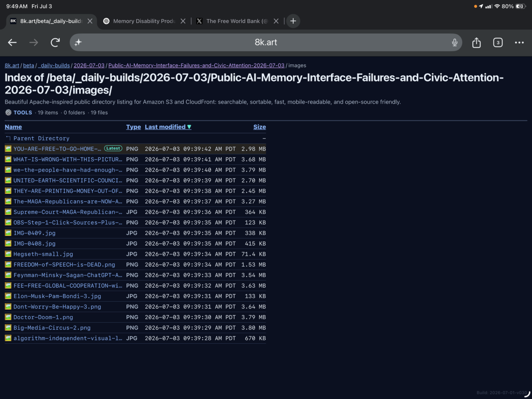Screen dimensions: 532x399
Task: Tap the 8k.art address bar
Action: [x=266, y=42]
